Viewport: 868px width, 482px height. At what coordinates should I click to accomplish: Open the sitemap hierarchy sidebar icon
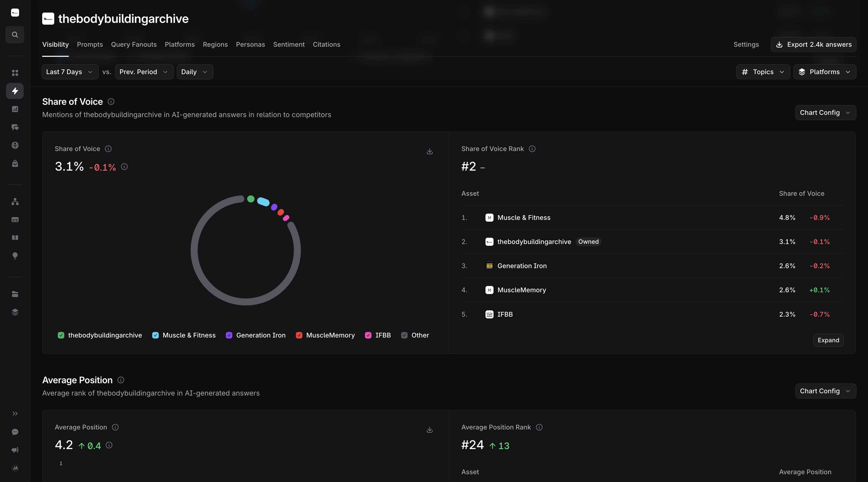pyautogui.click(x=15, y=202)
